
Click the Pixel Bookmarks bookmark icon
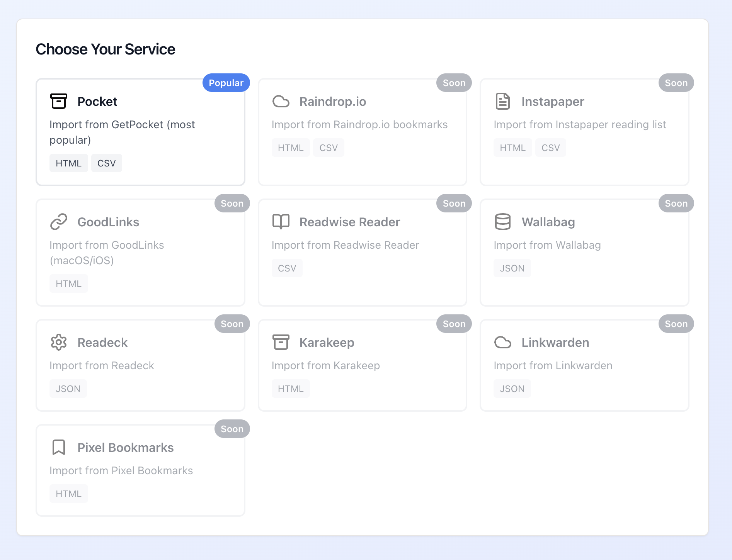59,447
